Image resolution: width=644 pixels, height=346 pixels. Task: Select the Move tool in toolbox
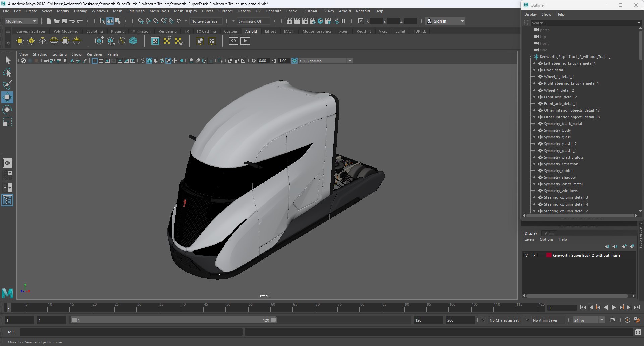(7, 97)
